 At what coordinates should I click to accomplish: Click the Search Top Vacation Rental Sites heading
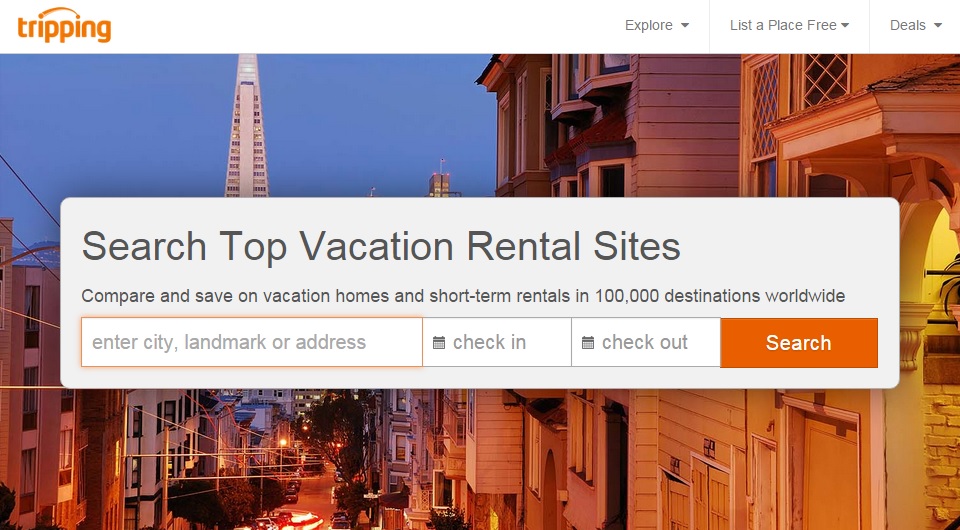click(381, 246)
